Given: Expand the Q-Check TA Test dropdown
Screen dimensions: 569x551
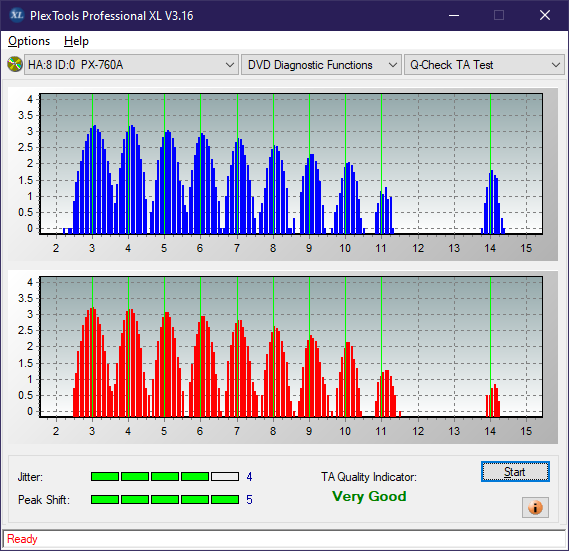Looking at the screenshot, I should coord(484,65).
